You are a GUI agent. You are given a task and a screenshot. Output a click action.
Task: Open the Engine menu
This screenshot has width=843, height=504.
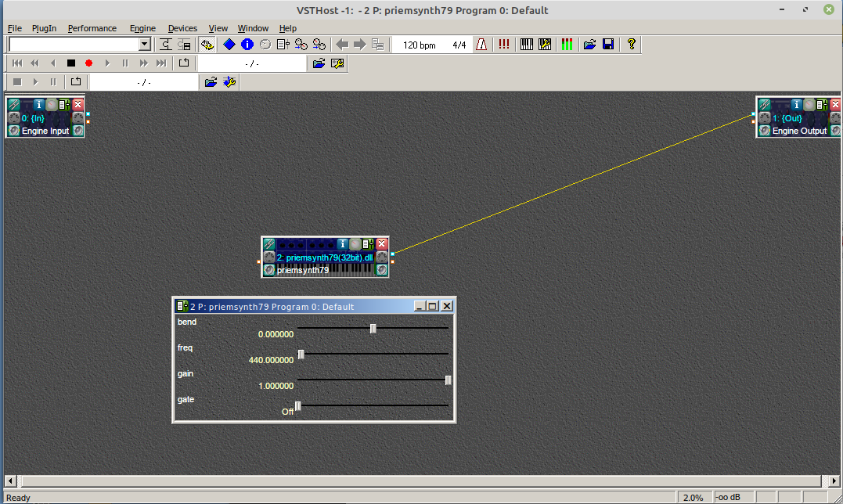click(x=142, y=28)
